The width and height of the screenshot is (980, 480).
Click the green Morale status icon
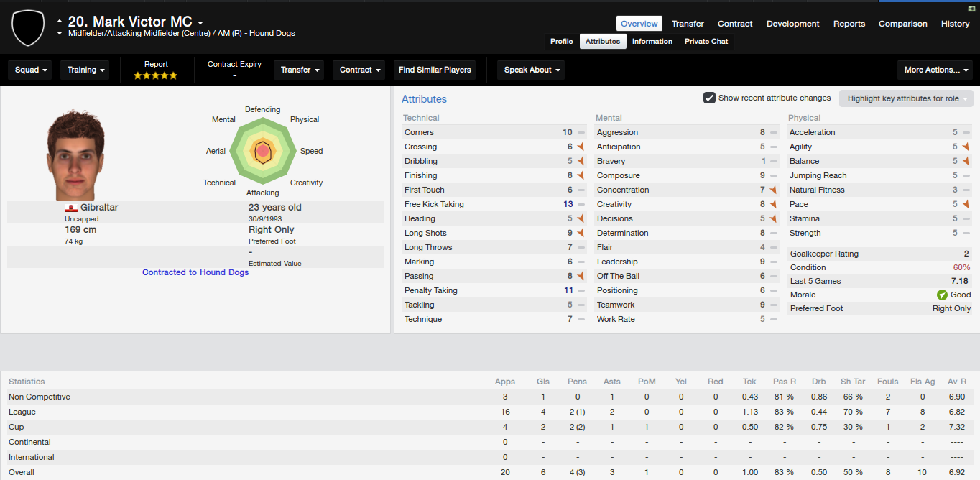click(942, 295)
